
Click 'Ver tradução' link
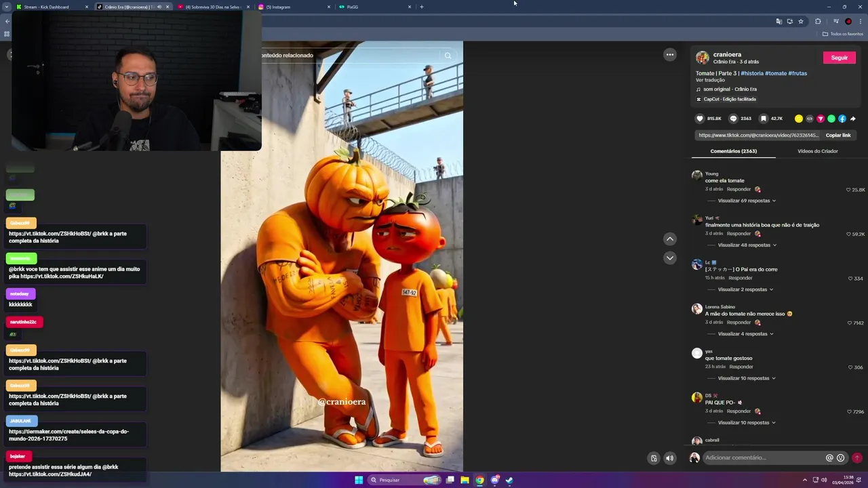tap(710, 80)
